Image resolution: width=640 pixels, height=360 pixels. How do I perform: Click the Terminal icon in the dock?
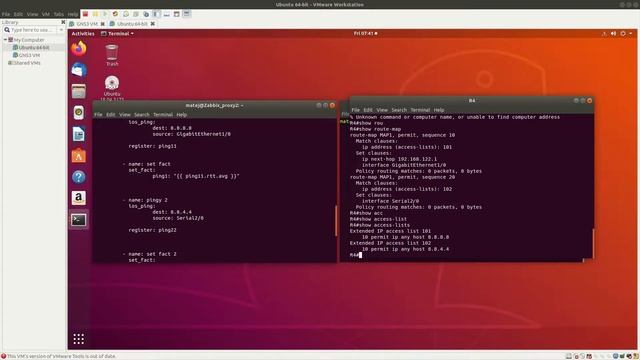(79, 220)
